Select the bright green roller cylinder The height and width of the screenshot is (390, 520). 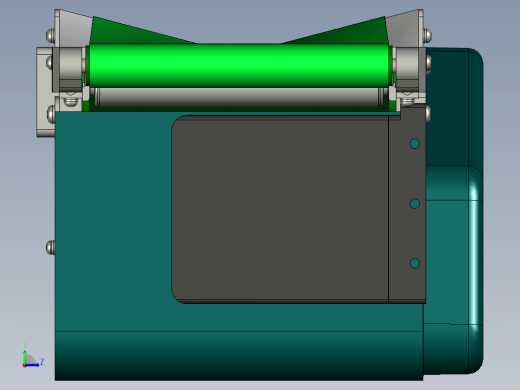coord(239,65)
